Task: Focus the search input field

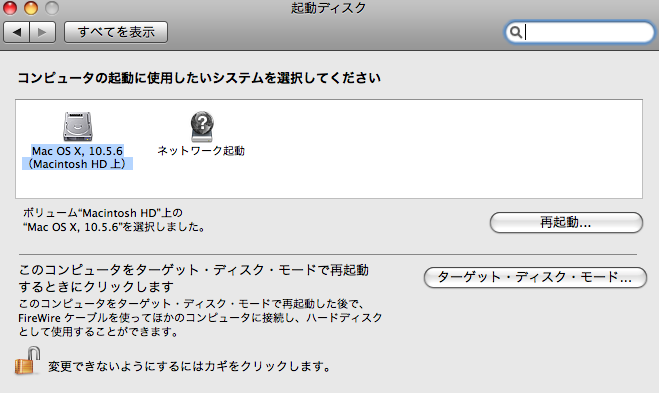Action: point(580,32)
